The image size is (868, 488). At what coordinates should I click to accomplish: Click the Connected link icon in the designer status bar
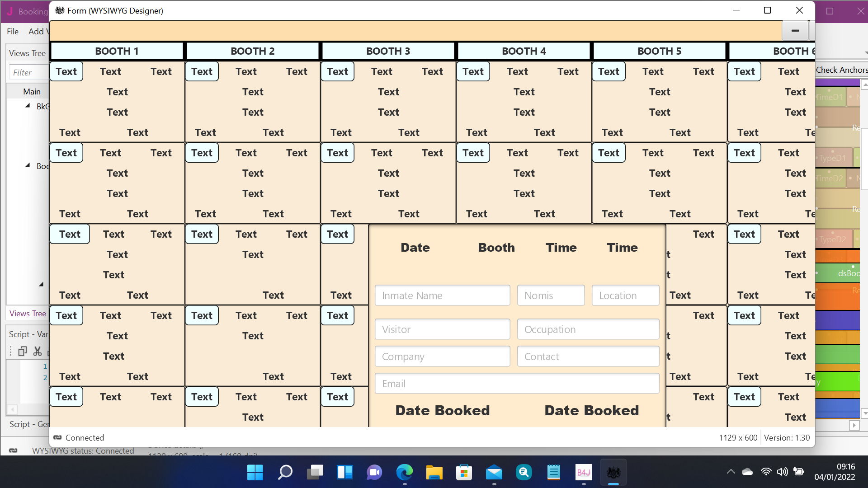pyautogui.click(x=57, y=437)
